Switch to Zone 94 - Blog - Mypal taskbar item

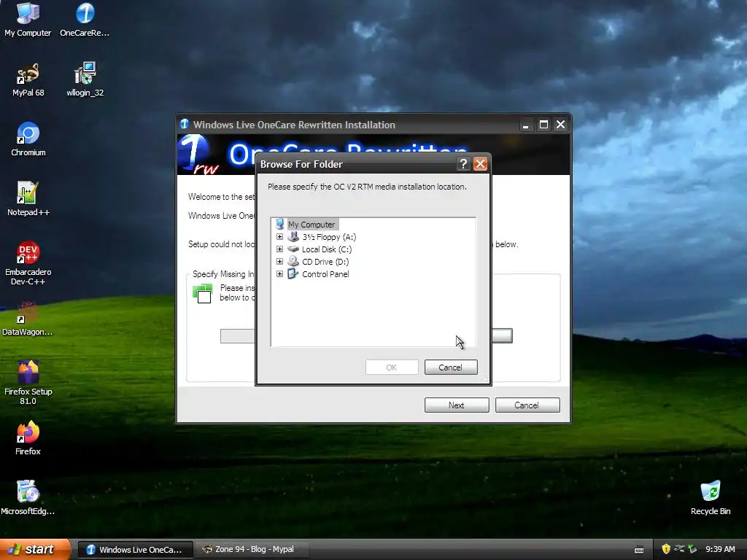(x=252, y=550)
